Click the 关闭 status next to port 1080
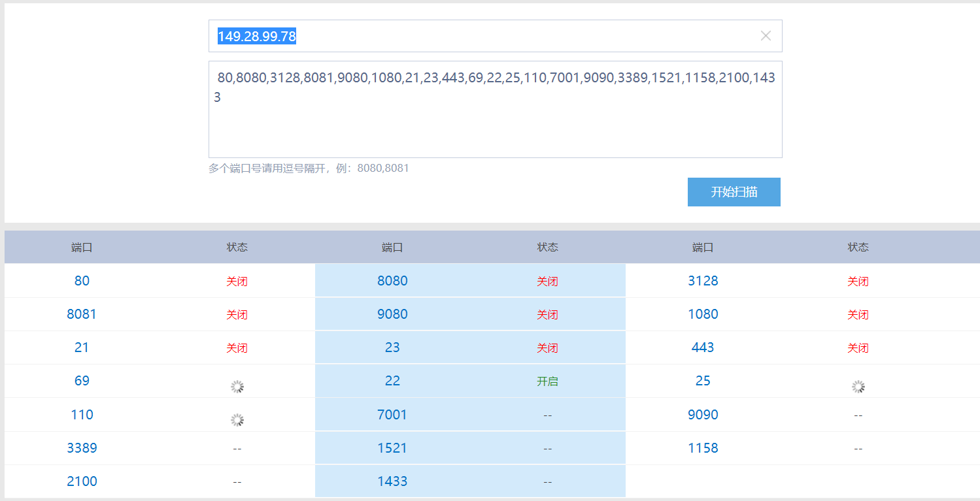Screen dimensions: 980x501 (x=858, y=315)
